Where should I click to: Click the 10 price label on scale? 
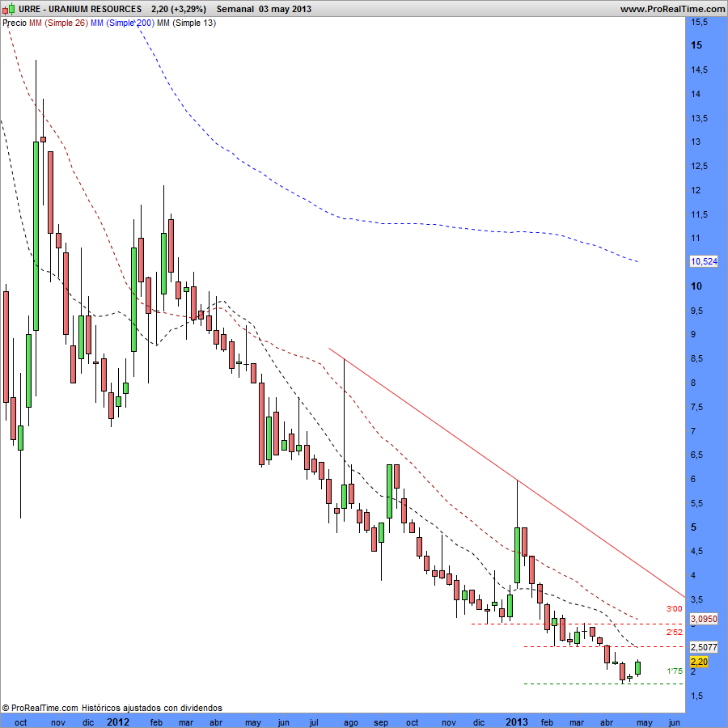[x=696, y=286]
